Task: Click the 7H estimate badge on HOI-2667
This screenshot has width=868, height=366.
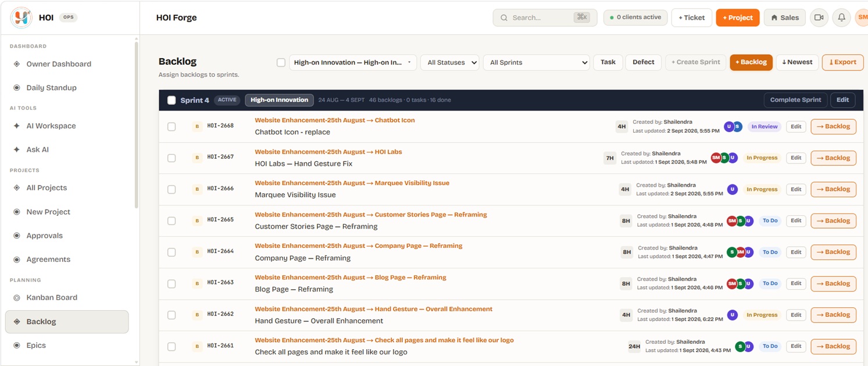Action: coord(610,158)
